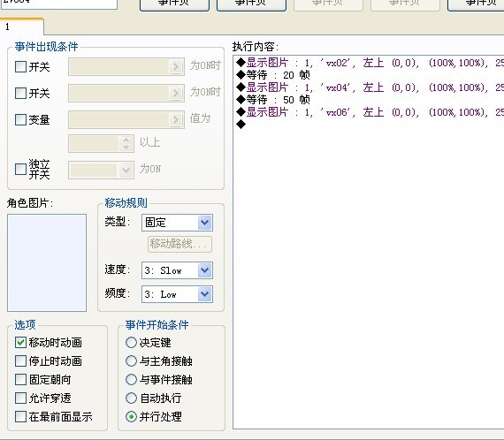Open the 频度 dropdown showing 3: Low
504x440 pixels.
(x=177, y=294)
